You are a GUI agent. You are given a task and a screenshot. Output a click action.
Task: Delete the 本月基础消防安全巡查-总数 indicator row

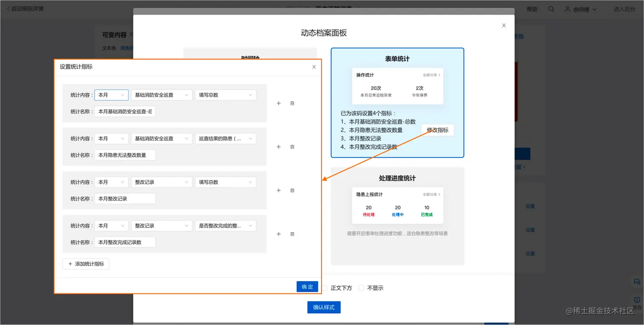[x=292, y=103]
